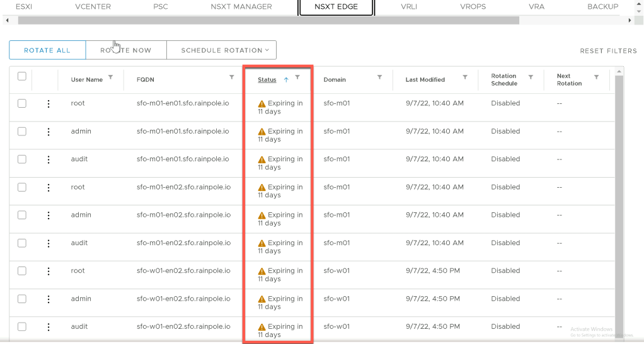
Task: Click filter icon on Next Rotation column
Action: click(596, 77)
